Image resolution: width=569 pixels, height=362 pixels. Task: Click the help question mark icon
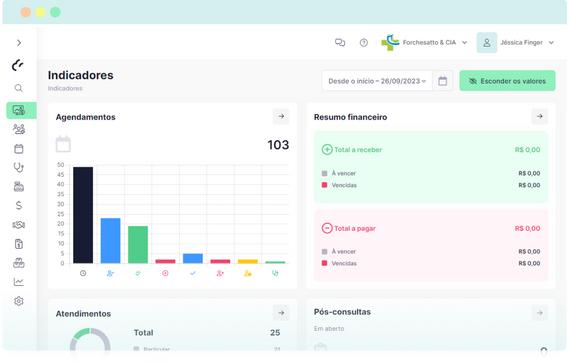coord(364,43)
